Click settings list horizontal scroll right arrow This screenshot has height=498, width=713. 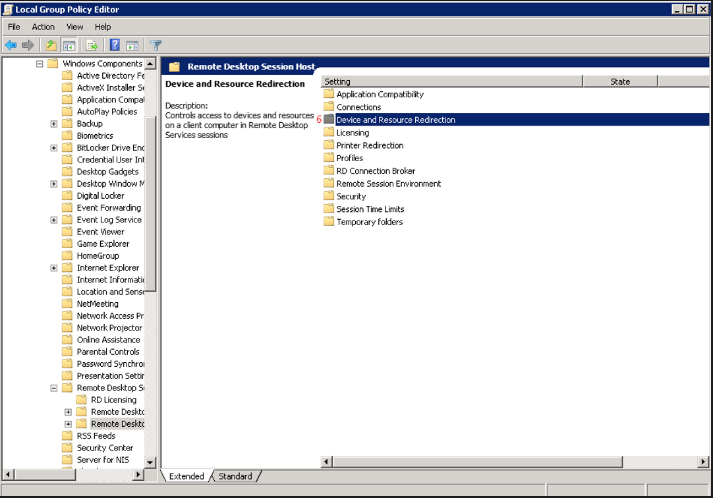pyautogui.click(x=703, y=462)
